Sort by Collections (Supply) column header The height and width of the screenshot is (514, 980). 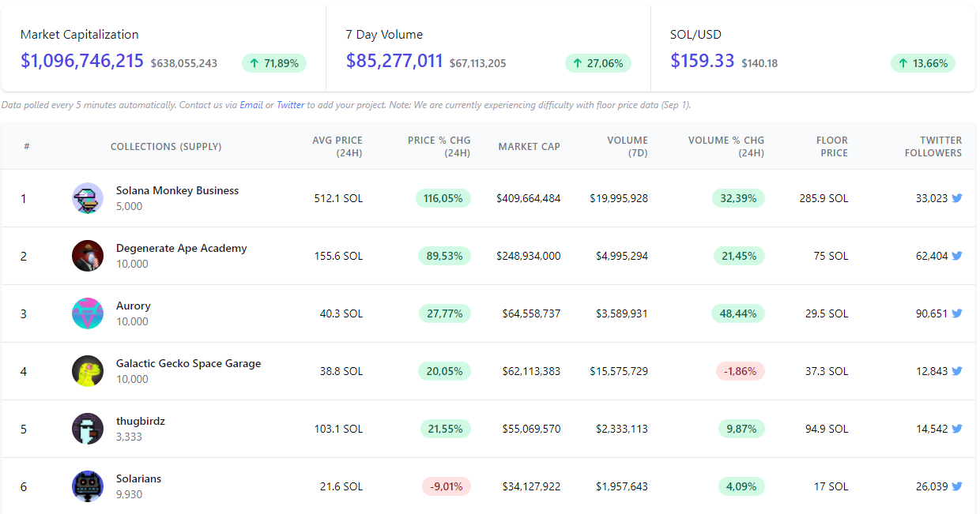[x=166, y=146]
